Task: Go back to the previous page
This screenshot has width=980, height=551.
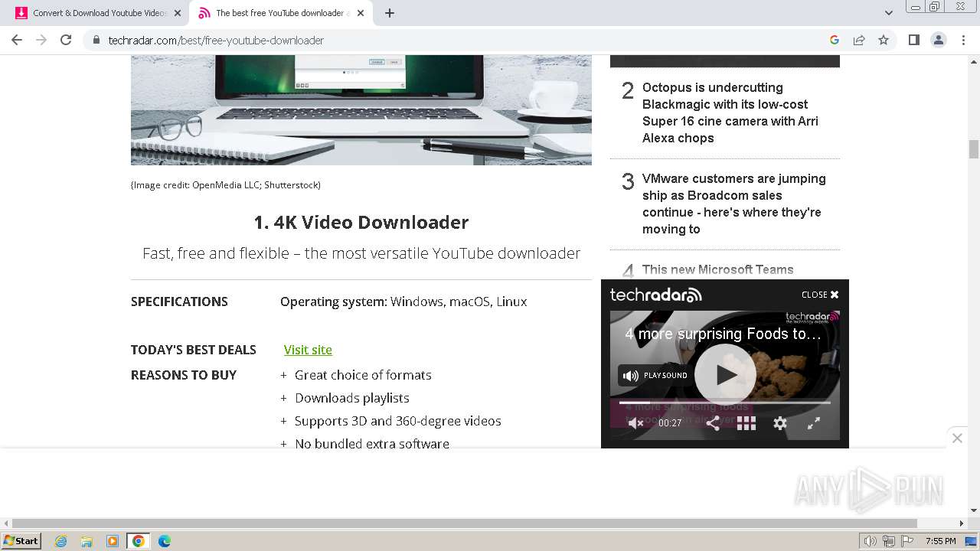Action: tap(17, 40)
